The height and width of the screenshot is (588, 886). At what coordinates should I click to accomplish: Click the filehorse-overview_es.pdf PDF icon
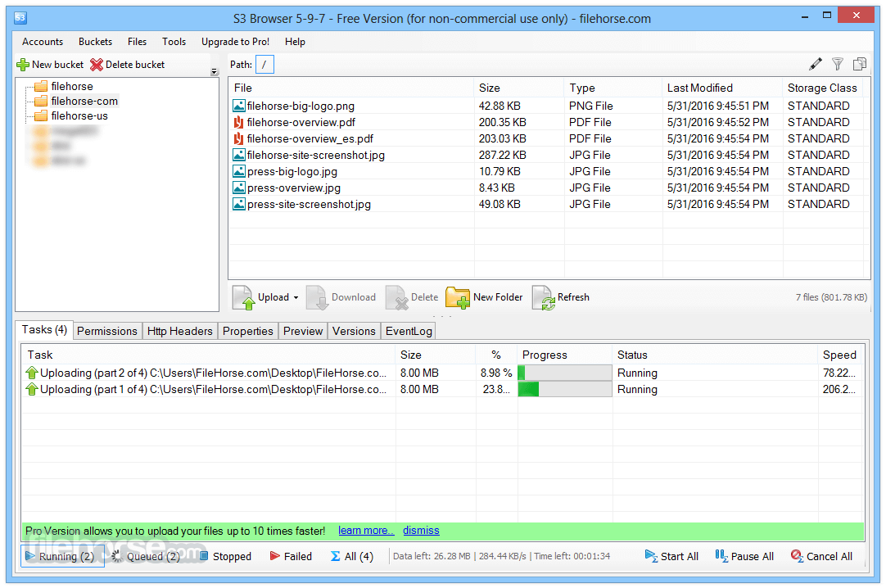point(239,138)
